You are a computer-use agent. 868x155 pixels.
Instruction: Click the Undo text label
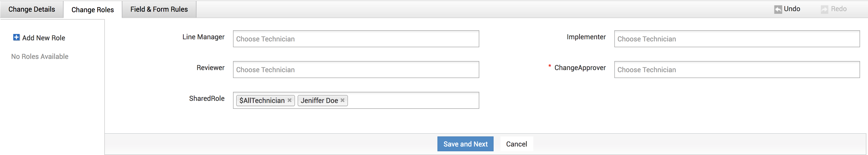coord(792,9)
